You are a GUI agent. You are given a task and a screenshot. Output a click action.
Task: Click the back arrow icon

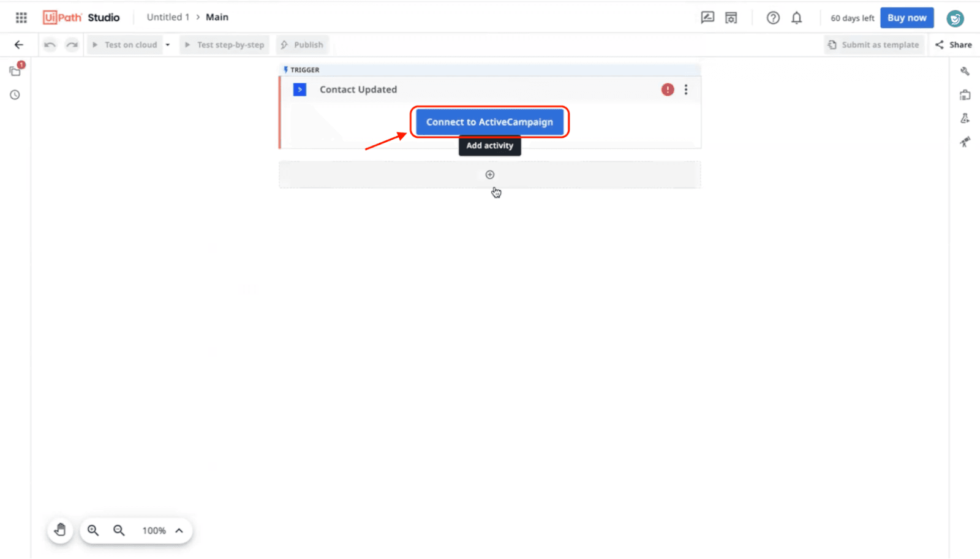coord(19,45)
